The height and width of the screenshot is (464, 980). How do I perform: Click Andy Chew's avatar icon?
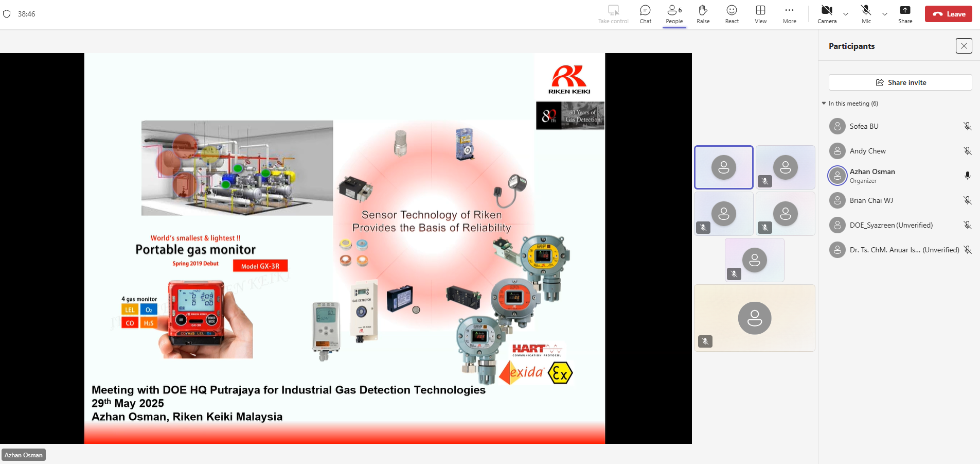(x=838, y=151)
